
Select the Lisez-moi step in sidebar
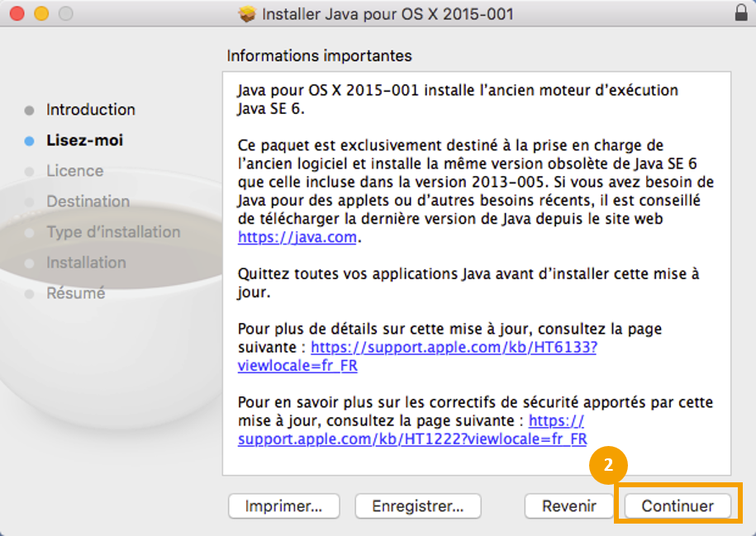tap(85, 140)
